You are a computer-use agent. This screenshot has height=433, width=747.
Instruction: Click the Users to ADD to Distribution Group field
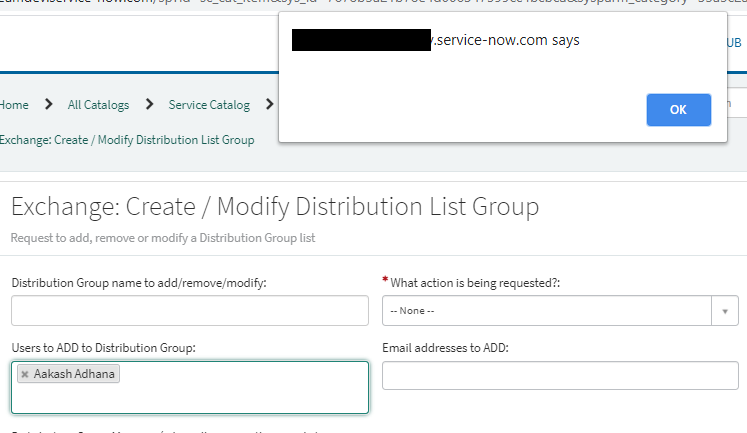[x=190, y=387]
